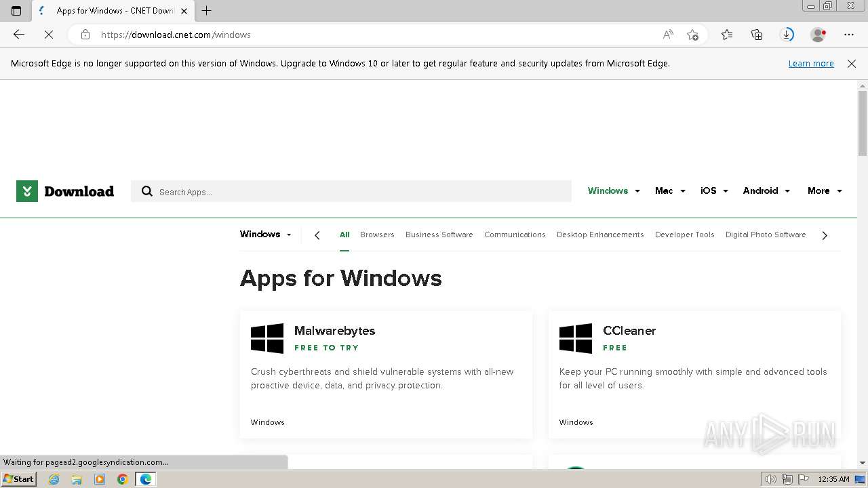The width and height of the screenshot is (868, 488).
Task: Open the Collections icon
Action: tap(757, 35)
